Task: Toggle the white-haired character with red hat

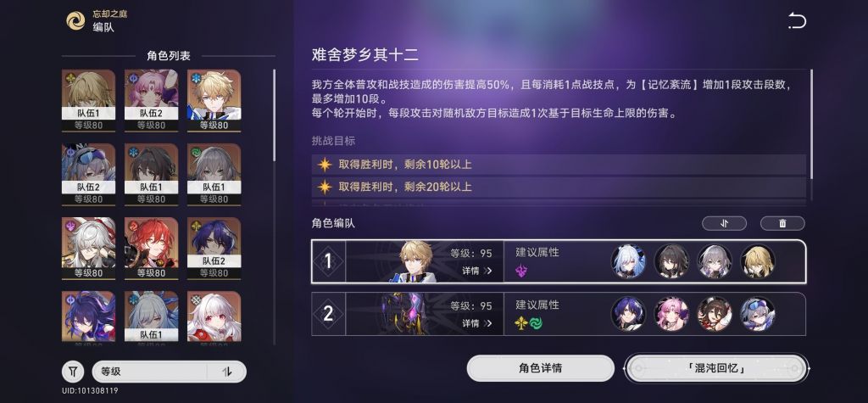Action: coord(88,249)
